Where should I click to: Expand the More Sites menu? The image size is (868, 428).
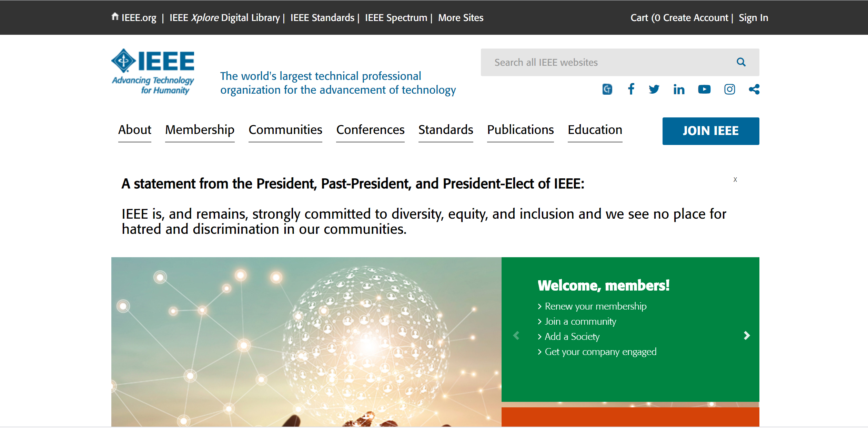461,18
